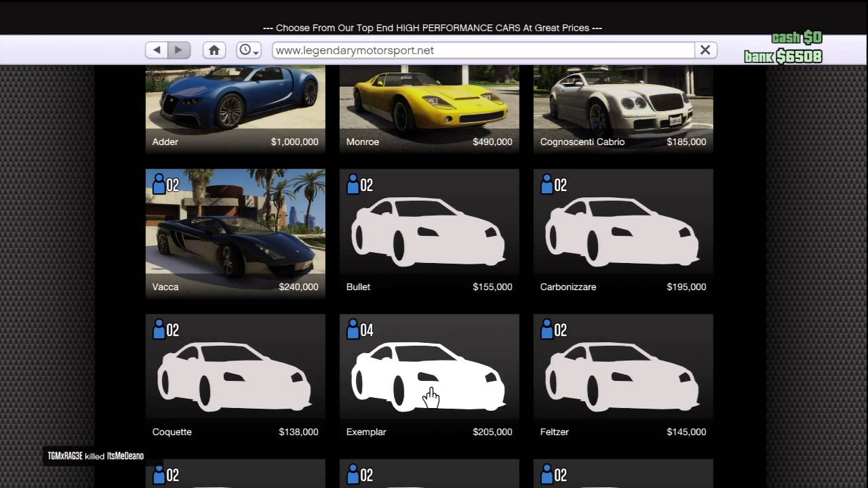Click the $205,000 Exemplar price
This screenshot has height=488, width=868.
(x=492, y=432)
